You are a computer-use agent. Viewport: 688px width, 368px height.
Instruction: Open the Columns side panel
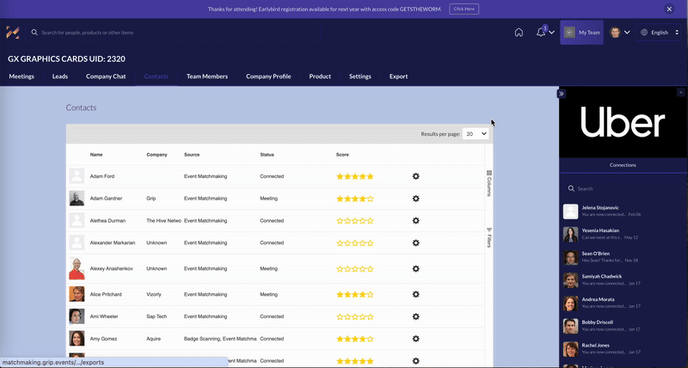(x=489, y=183)
